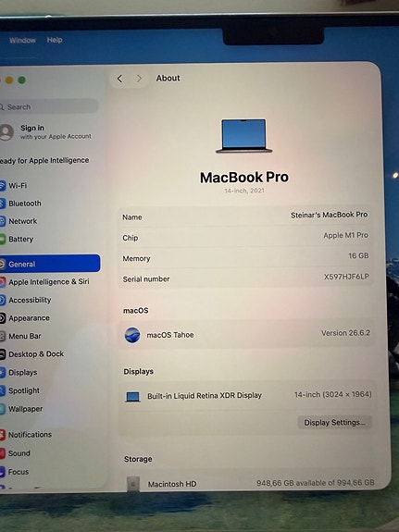Click the macOS Tahoe version row
Viewport: 399px width, 532px height.
pyautogui.click(x=246, y=334)
